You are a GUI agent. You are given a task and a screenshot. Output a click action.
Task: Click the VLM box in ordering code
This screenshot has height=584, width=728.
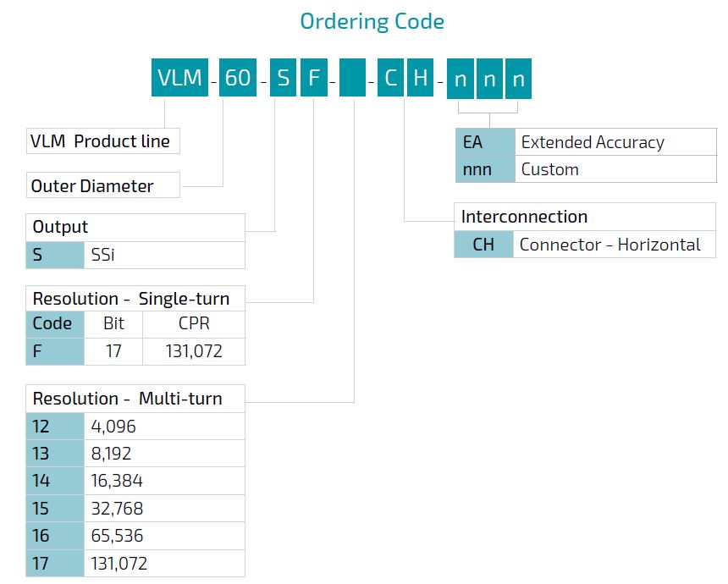coord(179,78)
